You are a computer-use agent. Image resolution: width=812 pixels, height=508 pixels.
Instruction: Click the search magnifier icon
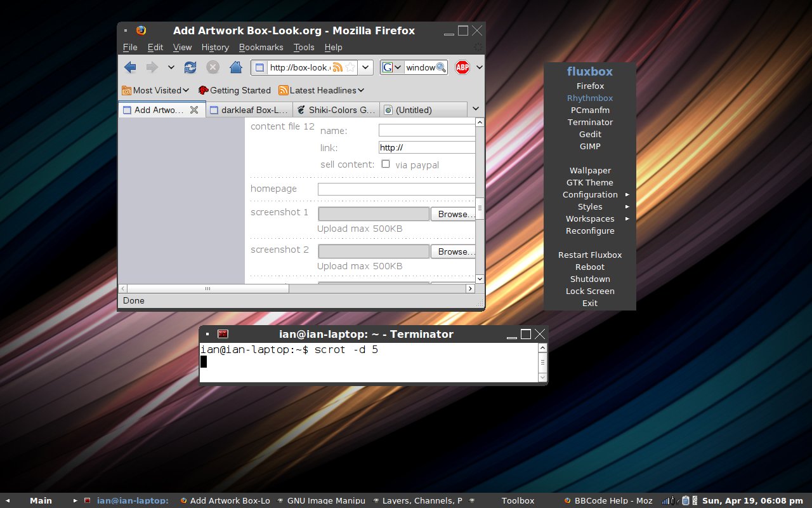point(442,67)
